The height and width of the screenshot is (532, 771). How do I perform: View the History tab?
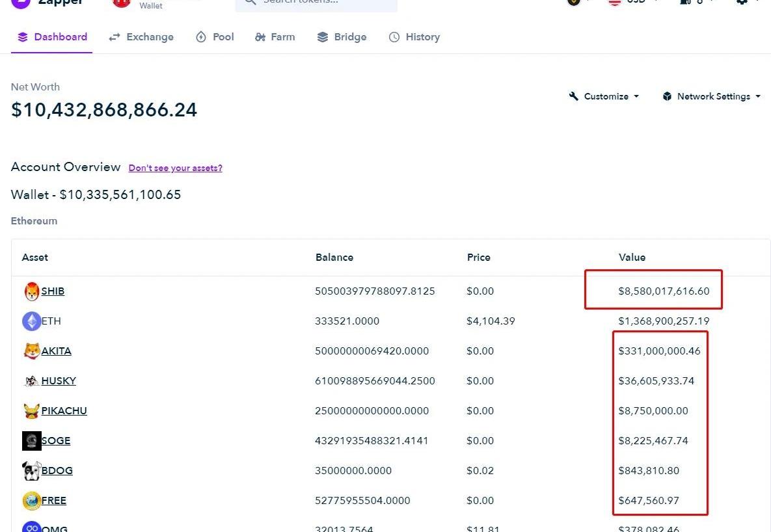coord(414,37)
